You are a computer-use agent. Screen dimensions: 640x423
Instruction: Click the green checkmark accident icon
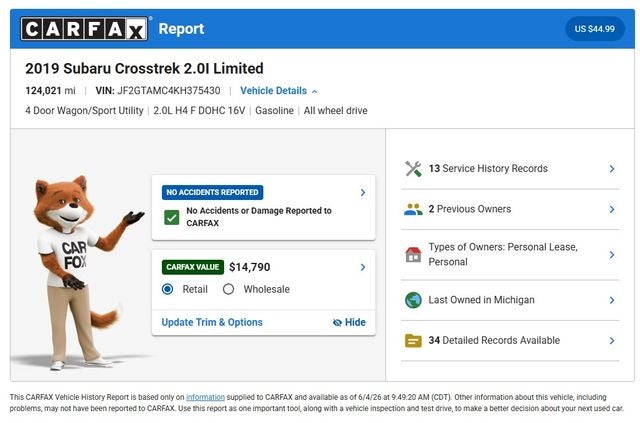(172, 217)
